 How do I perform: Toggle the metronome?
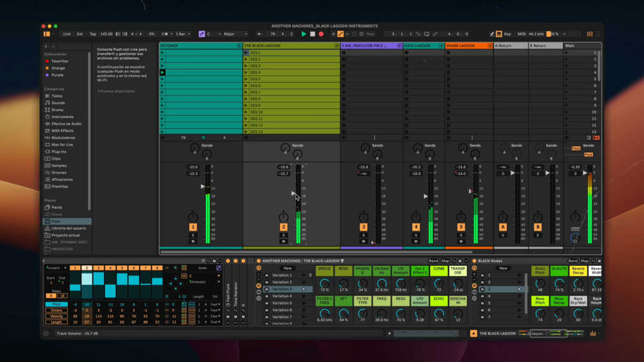[x=165, y=34]
